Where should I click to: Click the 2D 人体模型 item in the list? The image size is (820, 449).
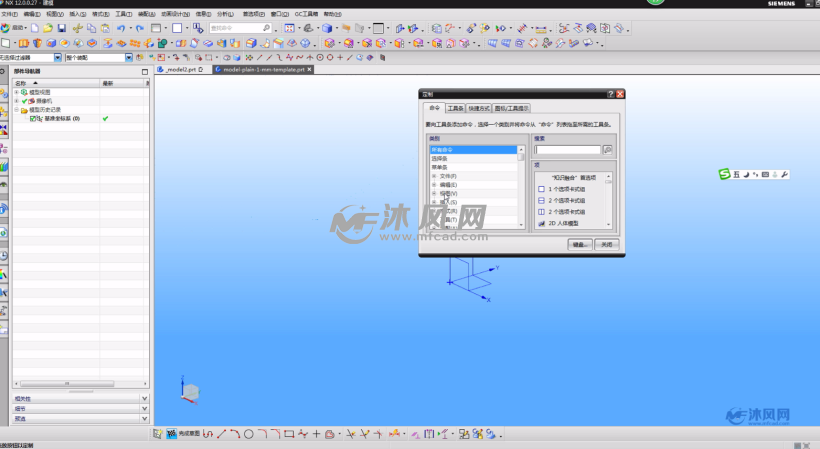(563, 223)
